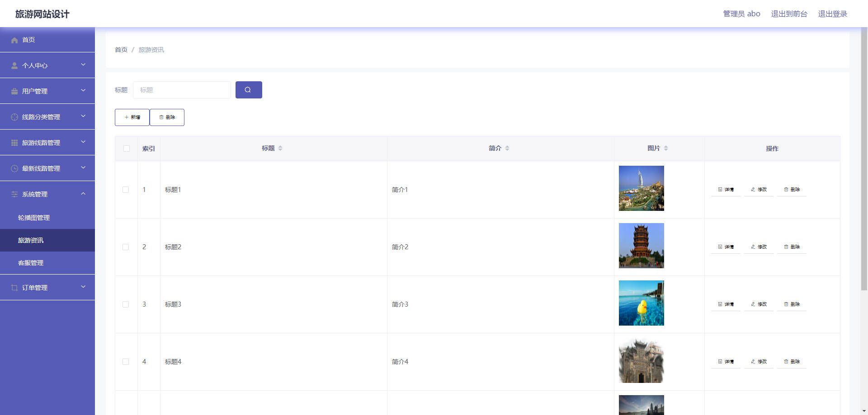Collapse the 系统管理 menu chevron
This screenshot has height=415, width=868.
coord(83,193)
